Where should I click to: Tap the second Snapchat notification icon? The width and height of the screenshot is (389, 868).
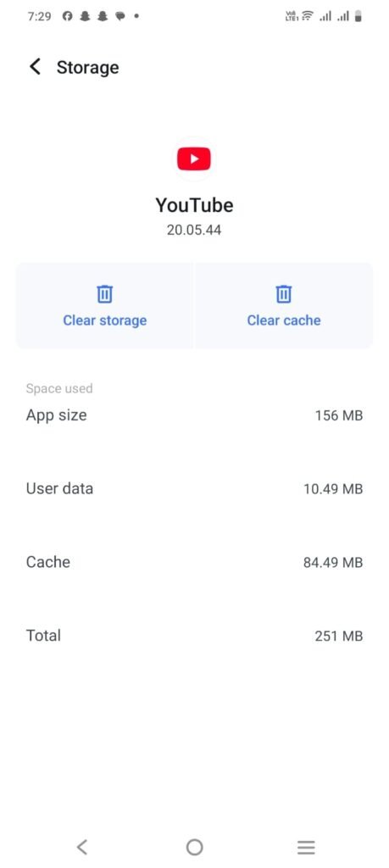point(102,16)
